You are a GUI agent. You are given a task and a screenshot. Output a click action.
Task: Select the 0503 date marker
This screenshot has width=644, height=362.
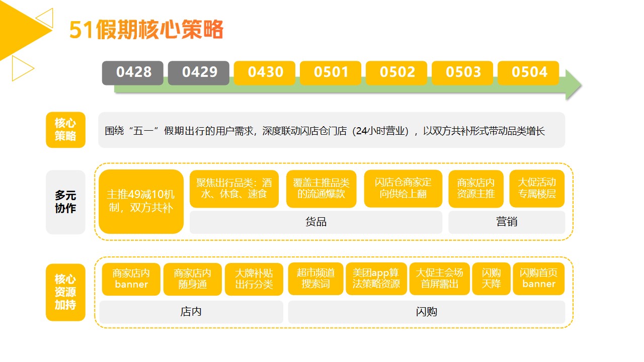(x=462, y=73)
